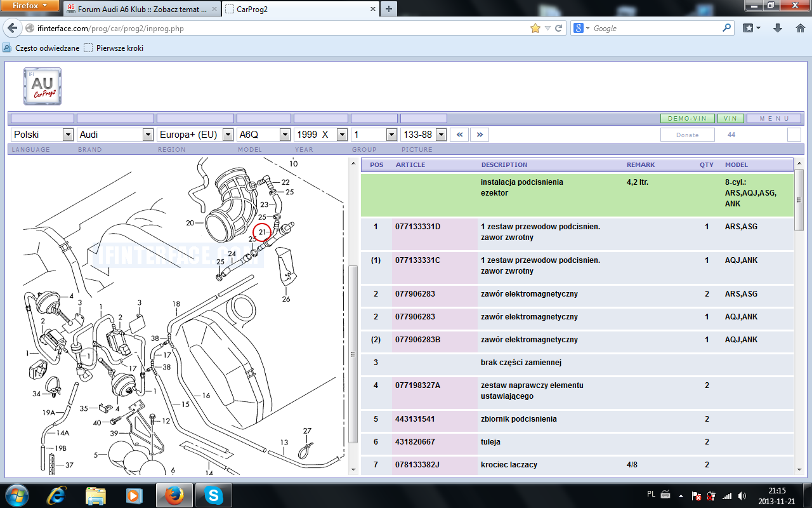Click the REMARK column header
The image size is (812, 508).
[641, 164]
